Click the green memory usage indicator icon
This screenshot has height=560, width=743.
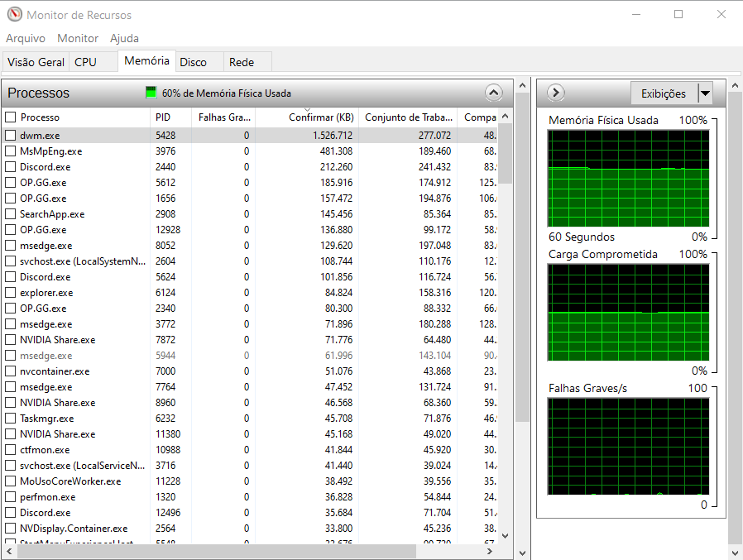click(x=151, y=93)
